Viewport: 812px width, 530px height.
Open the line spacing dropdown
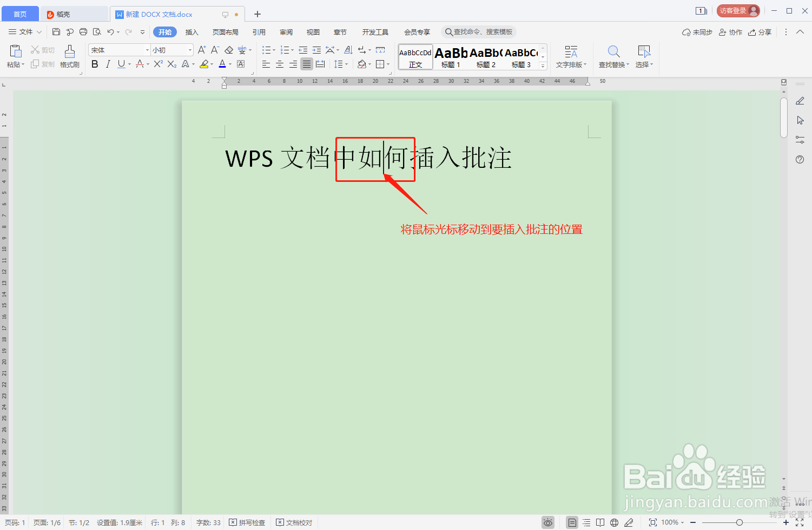(x=341, y=64)
